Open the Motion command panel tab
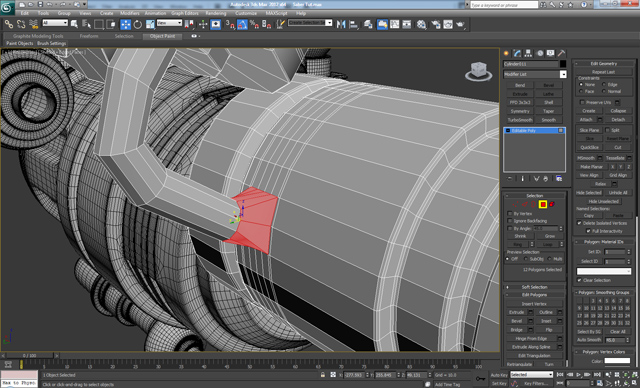Screen dimensions: 640x388 (x=540, y=53)
